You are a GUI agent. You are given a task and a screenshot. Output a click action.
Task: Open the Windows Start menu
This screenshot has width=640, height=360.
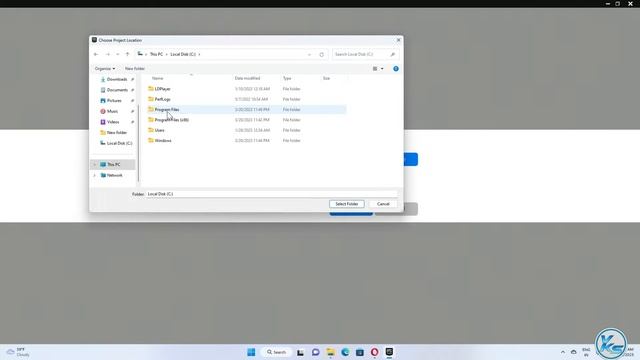tap(251, 352)
